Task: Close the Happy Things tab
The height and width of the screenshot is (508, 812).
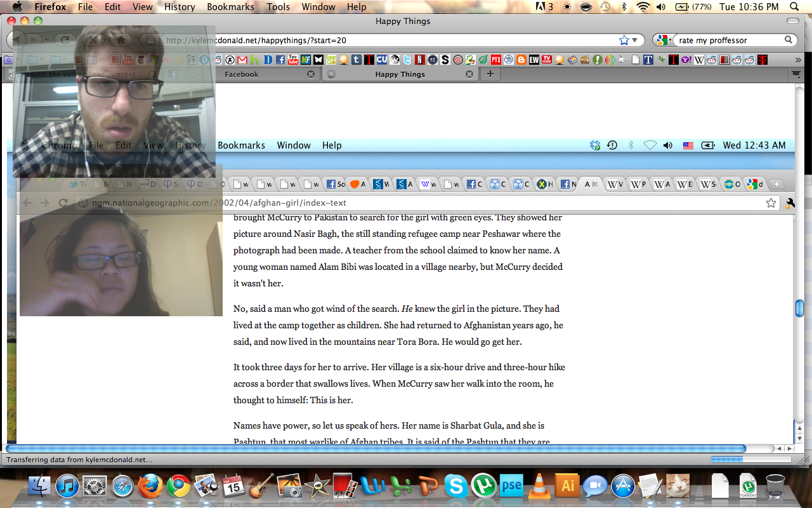Action: 469,74
